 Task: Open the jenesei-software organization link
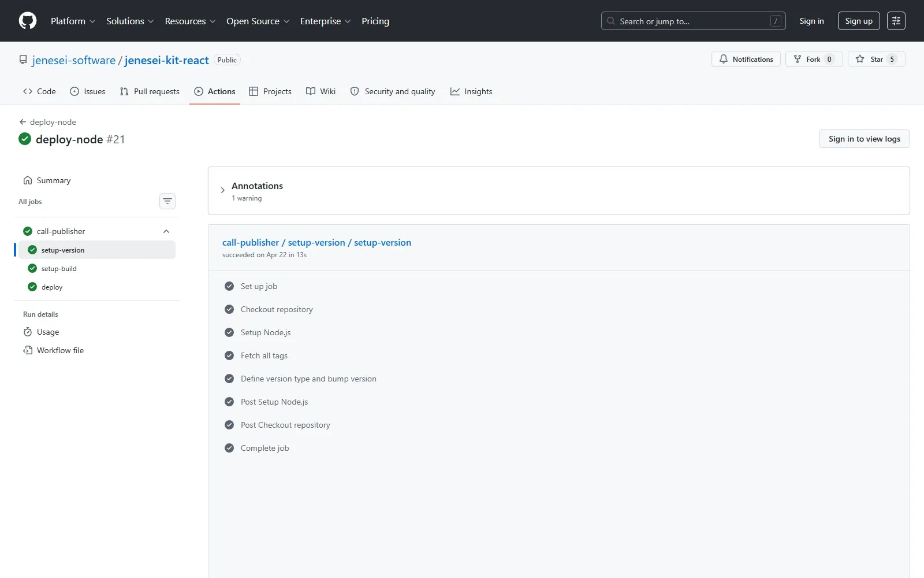coord(74,60)
